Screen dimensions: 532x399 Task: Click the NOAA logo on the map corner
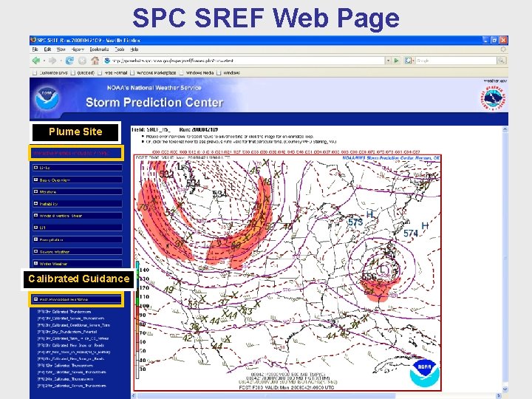coord(424,373)
